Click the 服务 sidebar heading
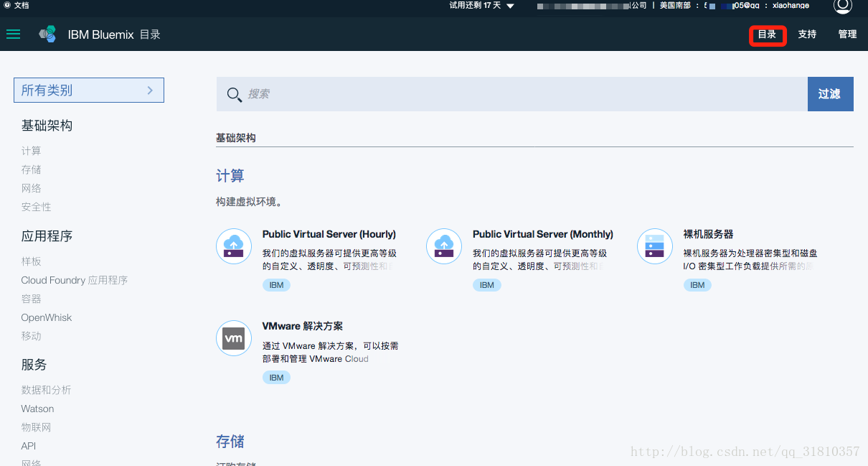 pos(34,365)
